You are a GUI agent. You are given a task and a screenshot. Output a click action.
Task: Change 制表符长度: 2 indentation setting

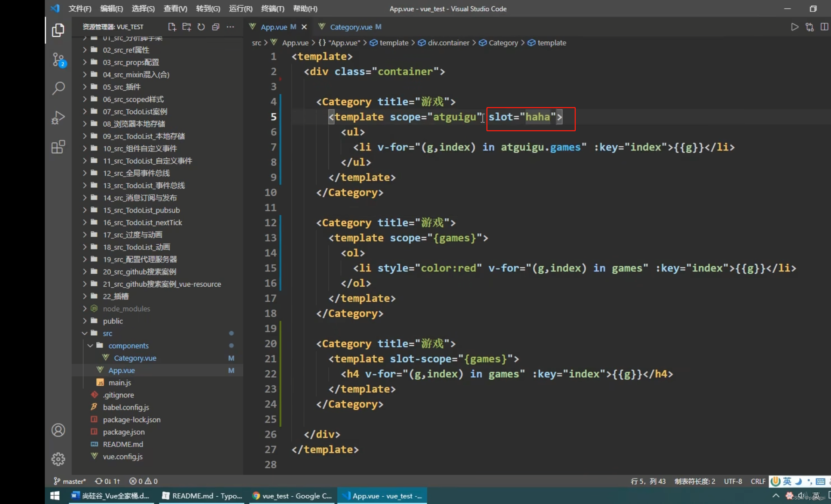pyautogui.click(x=695, y=481)
